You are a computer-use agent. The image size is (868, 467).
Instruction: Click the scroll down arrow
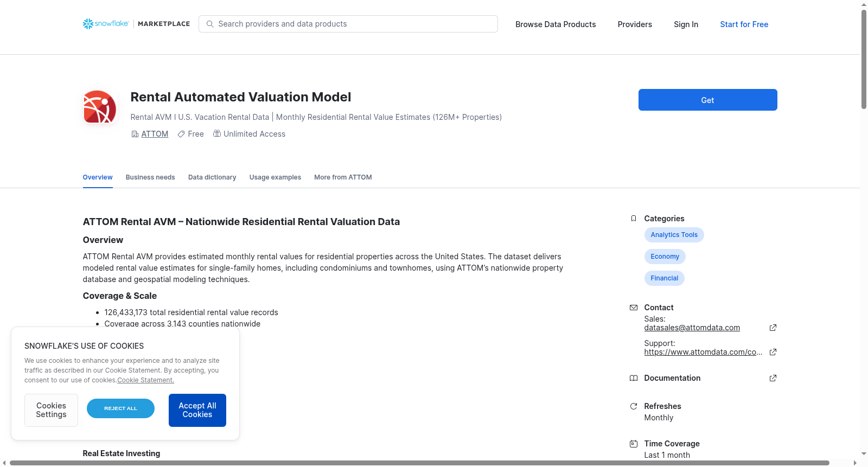[x=864, y=453]
